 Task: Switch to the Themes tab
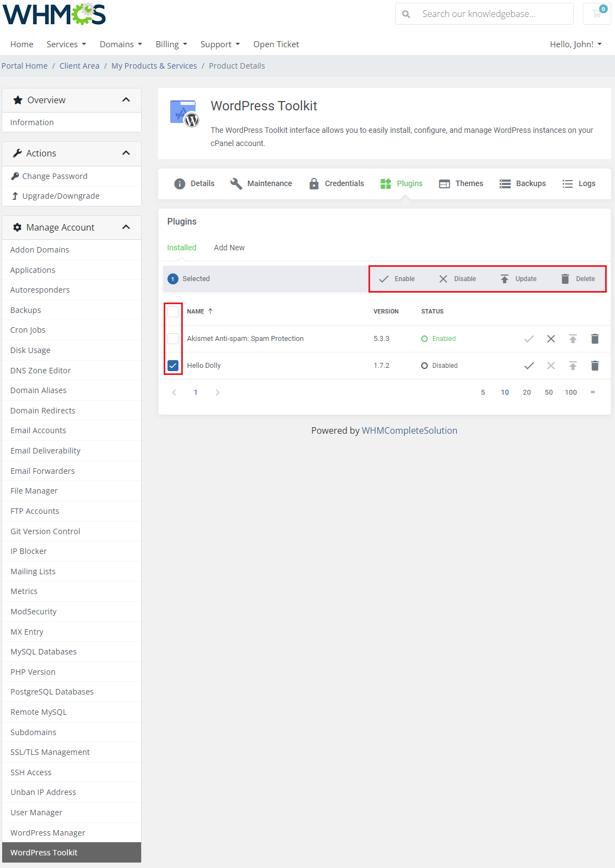pyautogui.click(x=461, y=184)
